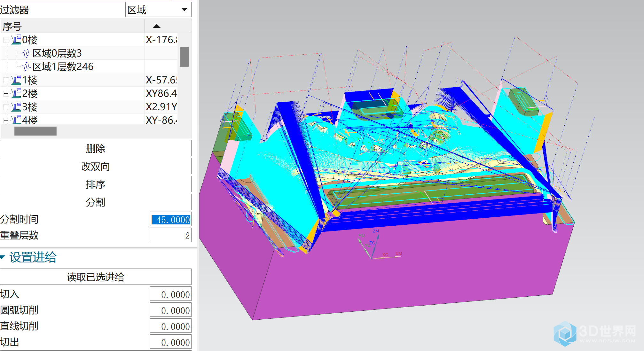The width and height of the screenshot is (644, 351).
Task: Click the vertical scrollbar thumb of the list
Action: click(x=184, y=57)
